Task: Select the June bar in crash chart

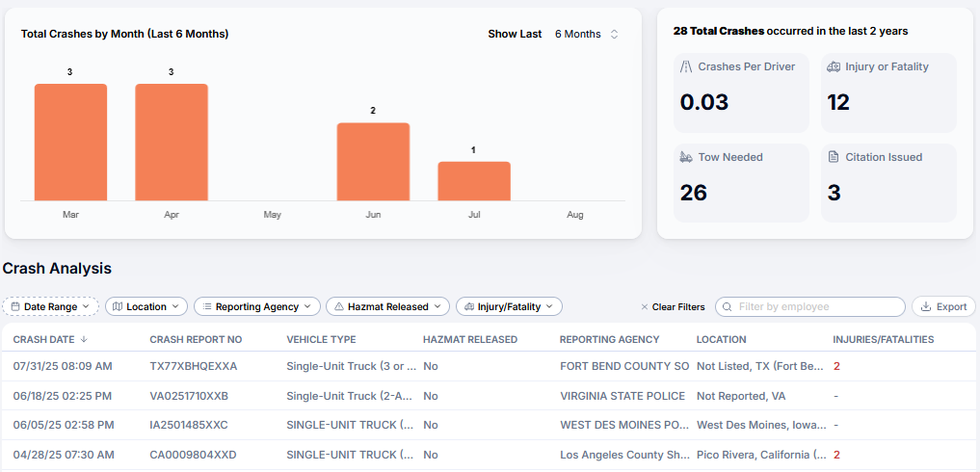Action: click(373, 161)
